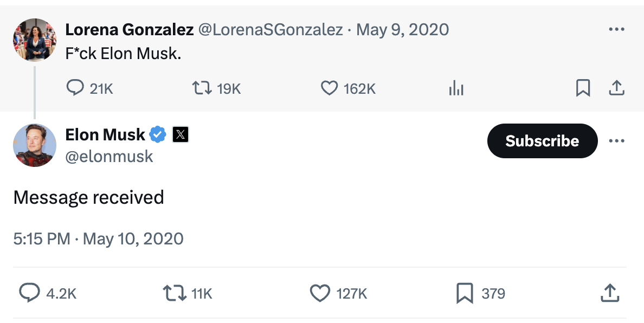Open Elon Musk's profile picture

[x=35, y=145]
